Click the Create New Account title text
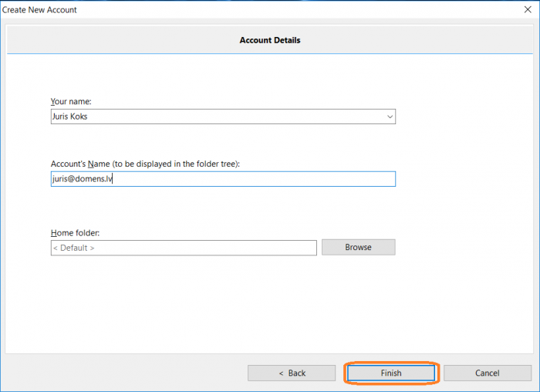 (x=39, y=10)
